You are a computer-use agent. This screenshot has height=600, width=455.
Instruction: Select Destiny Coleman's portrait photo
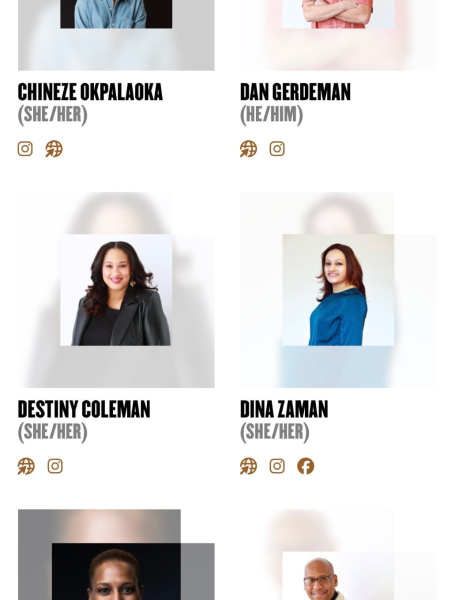click(116, 290)
